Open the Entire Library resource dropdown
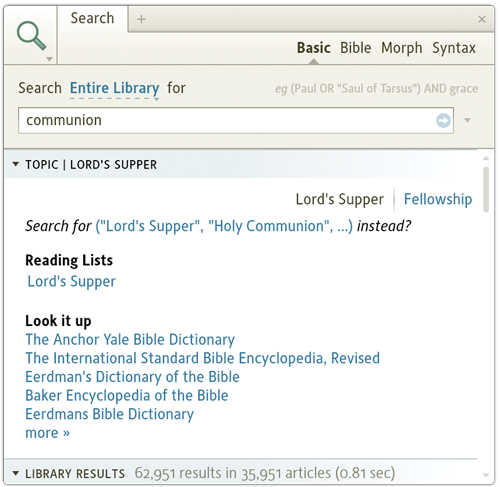 pos(114,89)
